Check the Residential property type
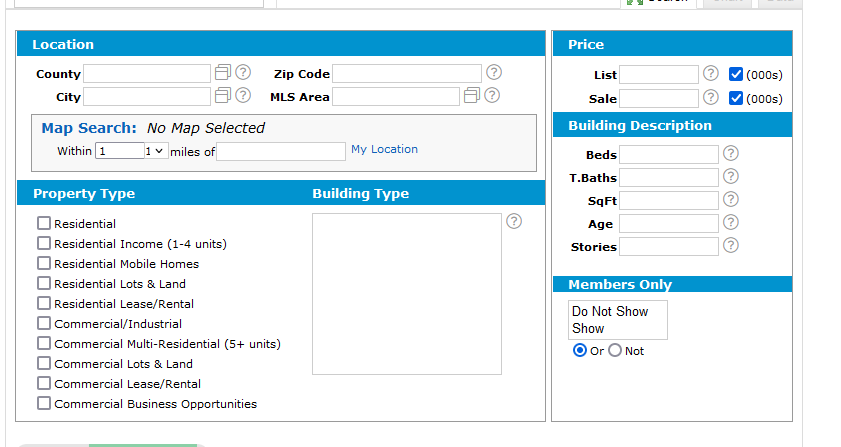The height and width of the screenshot is (447, 841). tap(44, 223)
